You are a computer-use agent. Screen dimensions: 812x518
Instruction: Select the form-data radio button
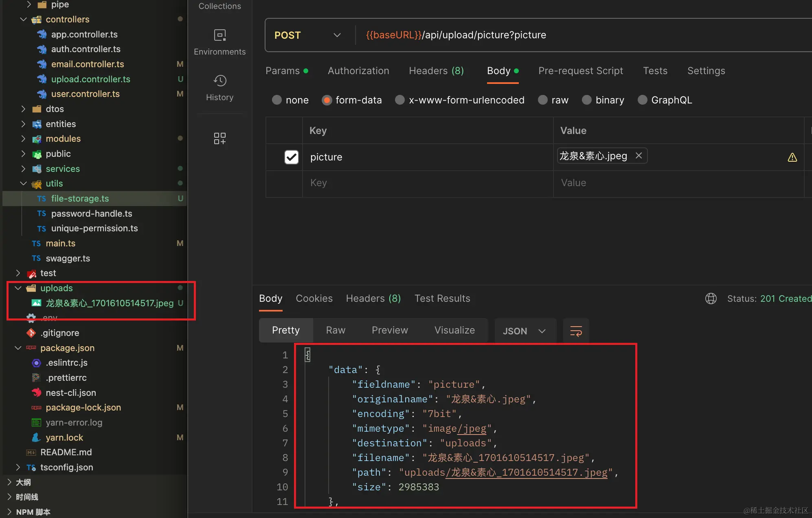point(327,100)
